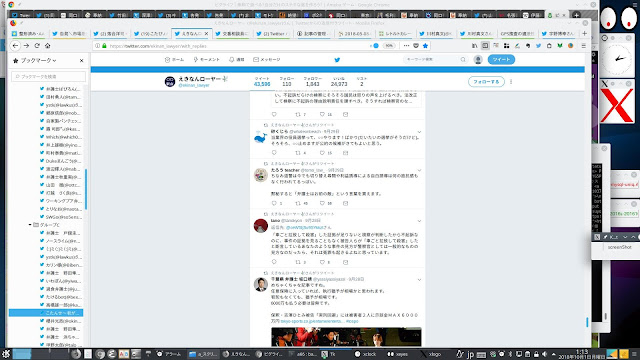Image resolution: width=640 pixels, height=360 pixels.
Task: View the いいね count 24,073 tab
Action: coord(339,81)
